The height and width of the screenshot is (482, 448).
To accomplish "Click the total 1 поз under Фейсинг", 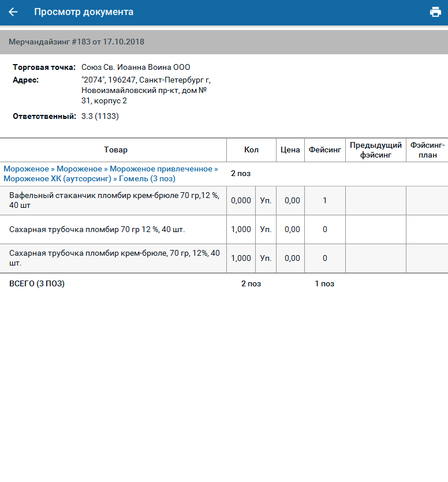I will coord(324,284).
